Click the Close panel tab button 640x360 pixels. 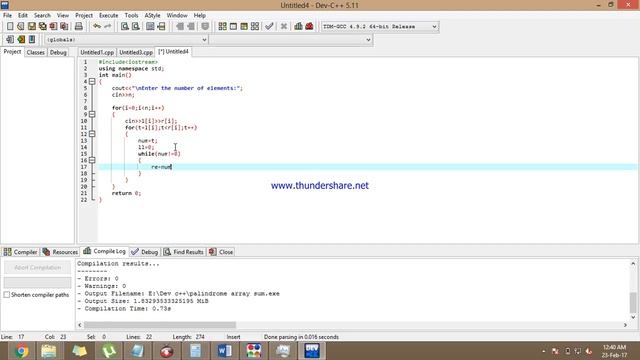click(x=221, y=252)
